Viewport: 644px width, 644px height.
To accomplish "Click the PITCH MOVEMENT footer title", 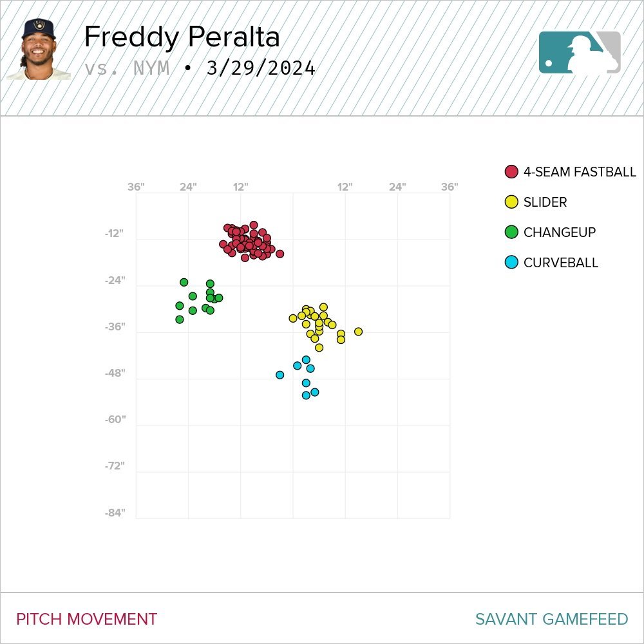I will tap(86, 620).
